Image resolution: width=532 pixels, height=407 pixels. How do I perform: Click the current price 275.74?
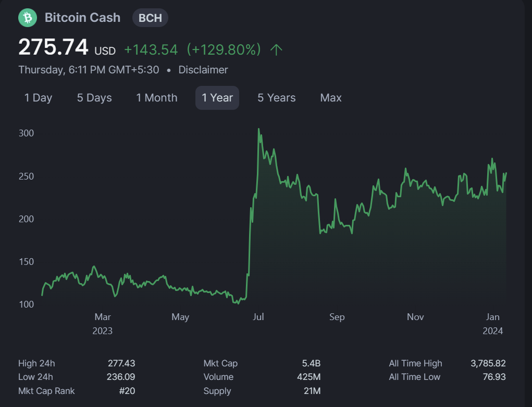point(53,47)
